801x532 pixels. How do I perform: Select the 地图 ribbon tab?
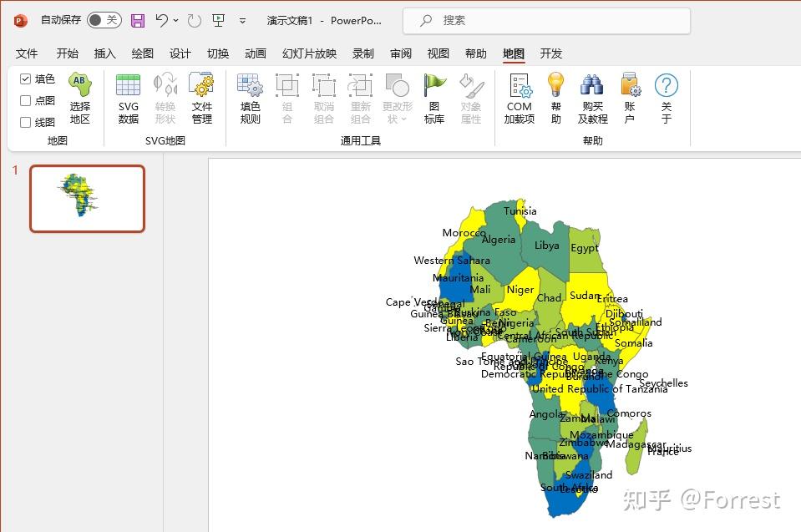(x=513, y=53)
